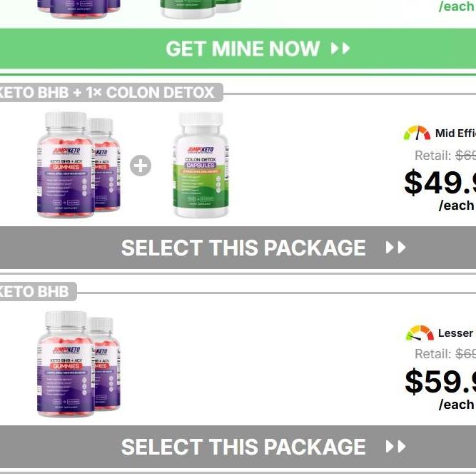This screenshot has width=476, height=476.
Task: Click the arrows icon on the bottom select button
Action: pos(395,447)
